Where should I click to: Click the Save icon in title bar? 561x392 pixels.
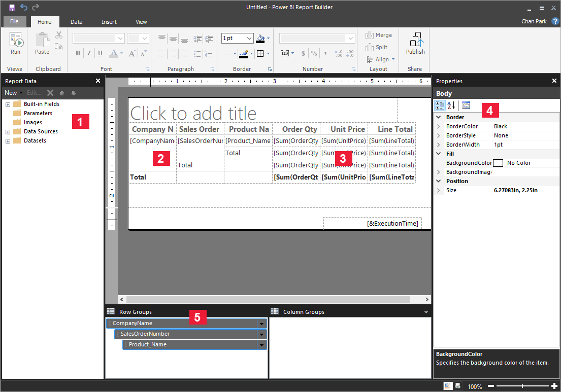point(12,7)
